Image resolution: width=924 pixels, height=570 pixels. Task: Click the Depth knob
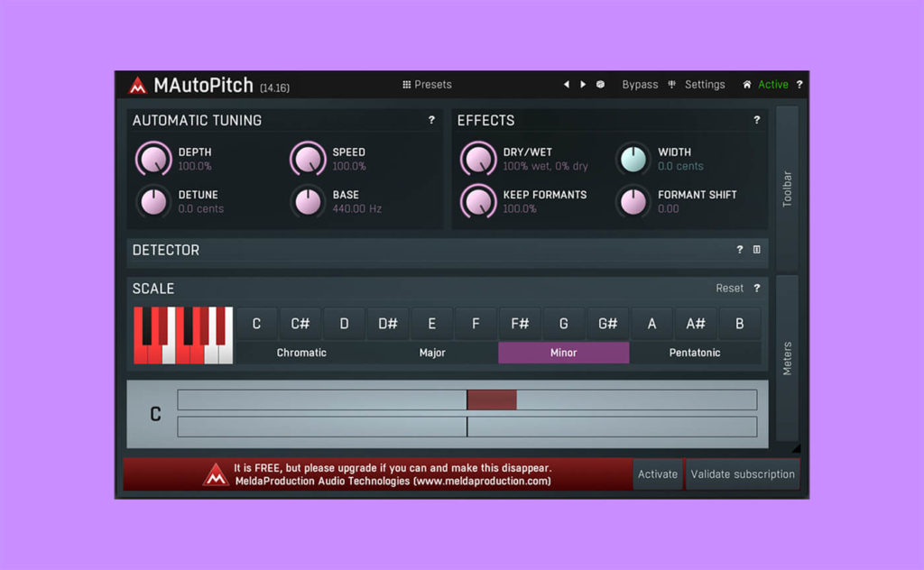pos(153,159)
